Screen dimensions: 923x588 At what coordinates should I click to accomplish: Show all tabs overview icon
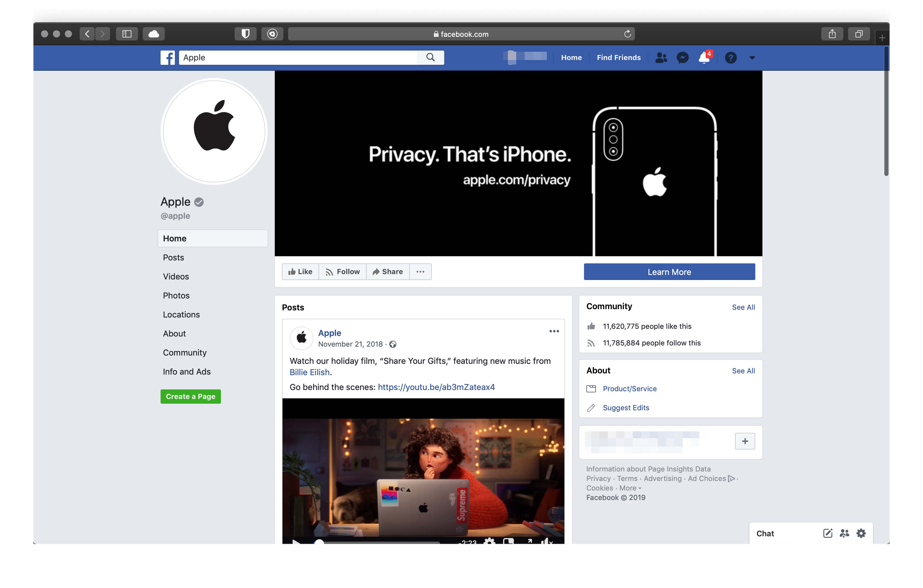click(859, 34)
